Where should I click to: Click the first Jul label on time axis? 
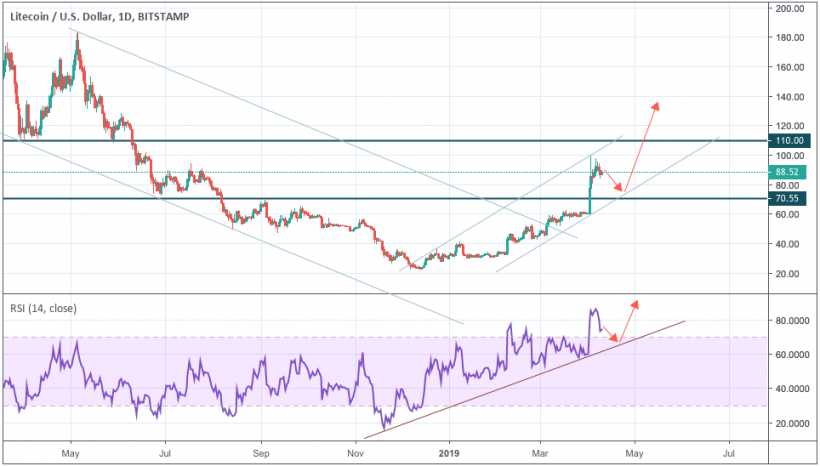pos(165,453)
